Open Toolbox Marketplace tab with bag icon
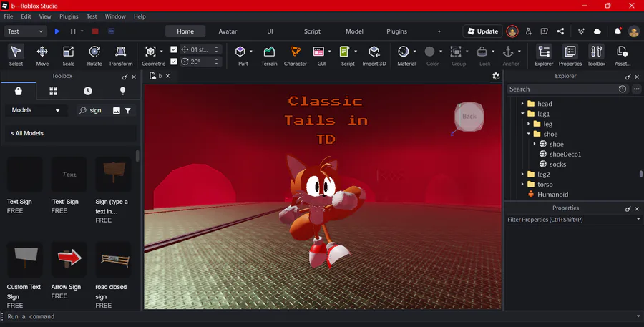The image size is (644, 327). coord(19,91)
